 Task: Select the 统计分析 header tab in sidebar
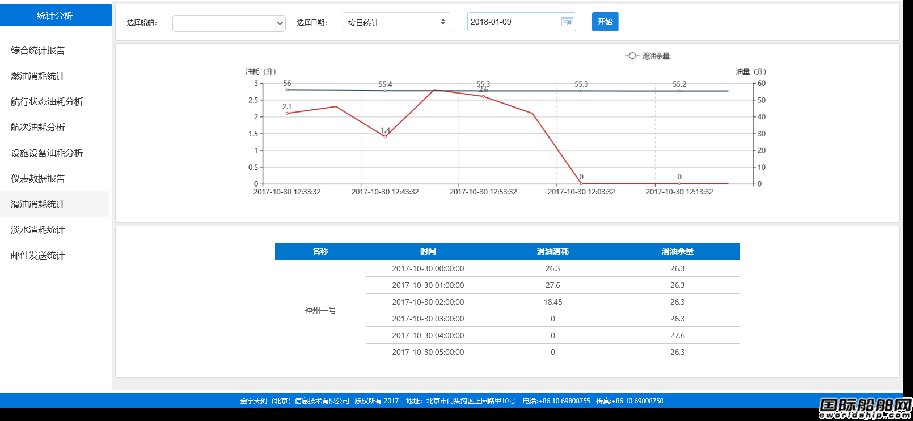tap(54, 16)
